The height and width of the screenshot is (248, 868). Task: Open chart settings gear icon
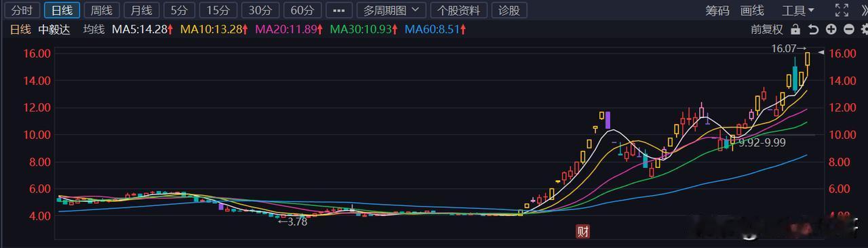click(864, 30)
